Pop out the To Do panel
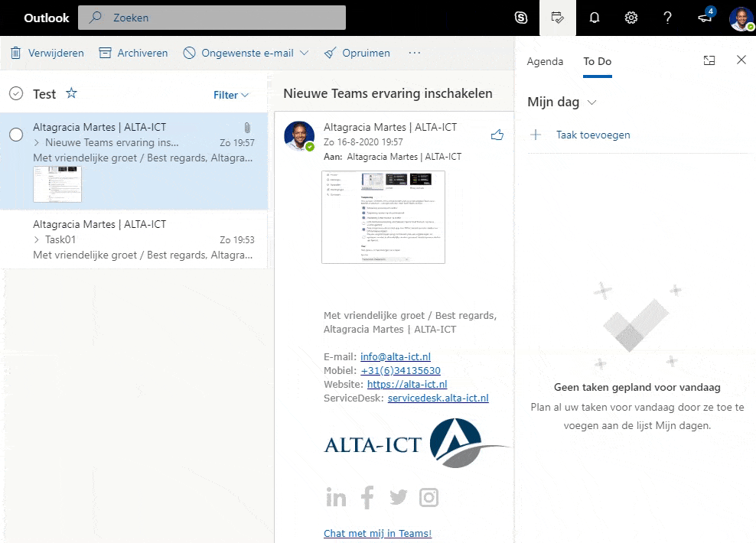 point(709,60)
